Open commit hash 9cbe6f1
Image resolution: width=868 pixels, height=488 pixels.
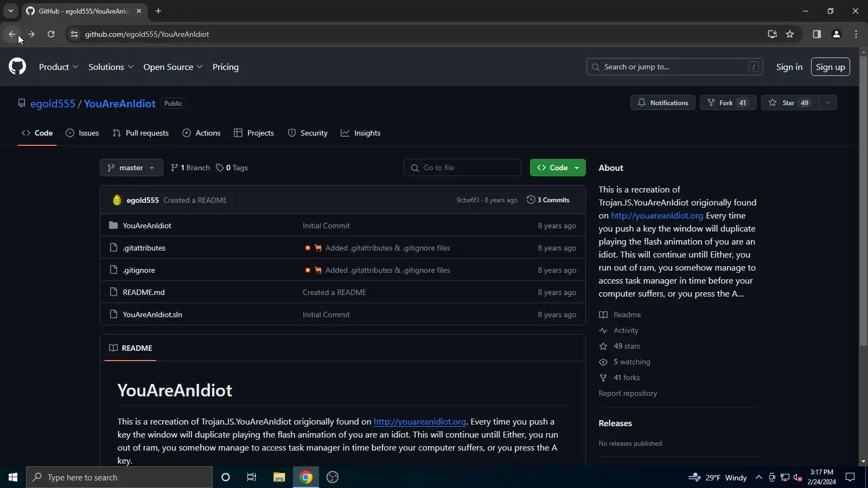(468, 200)
